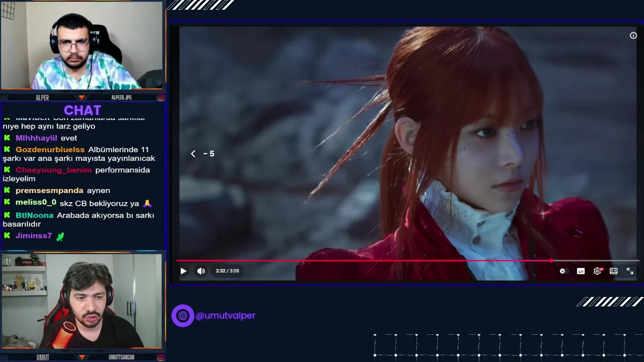This screenshot has height=362, width=644.
Task: Click the UMUT name label
Action: (43, 357)
